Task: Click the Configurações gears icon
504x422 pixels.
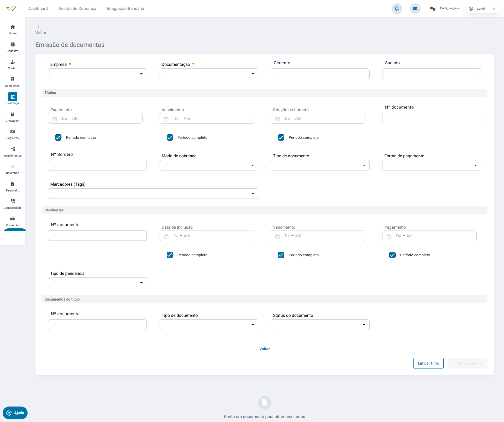Action: 433,9
